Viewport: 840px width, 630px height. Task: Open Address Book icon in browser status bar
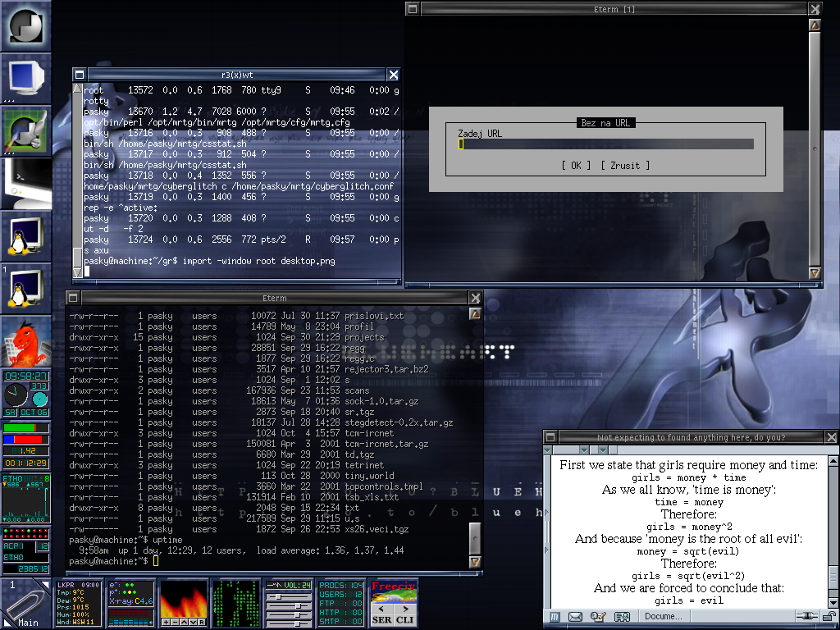tap(622, 617)
